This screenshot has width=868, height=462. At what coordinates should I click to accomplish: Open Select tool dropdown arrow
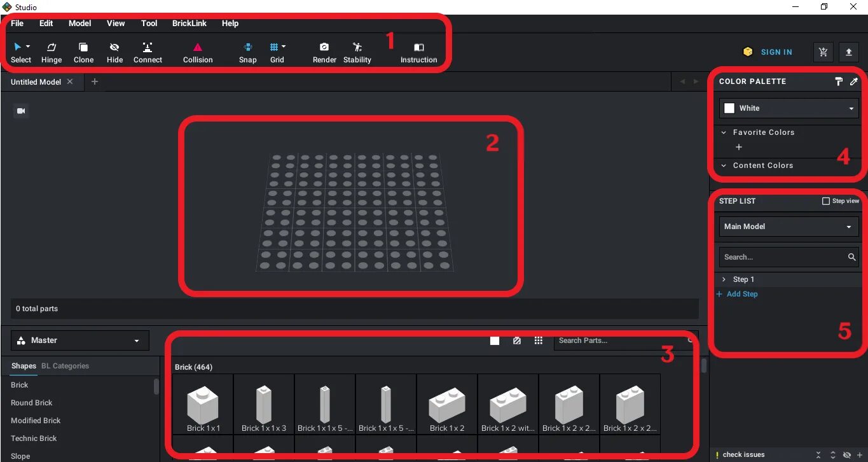coord(28,46)
